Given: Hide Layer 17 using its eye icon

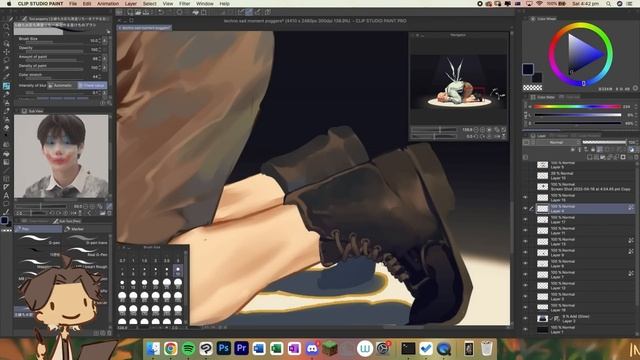Looking at the screenshot, I should tap(525, 220).
